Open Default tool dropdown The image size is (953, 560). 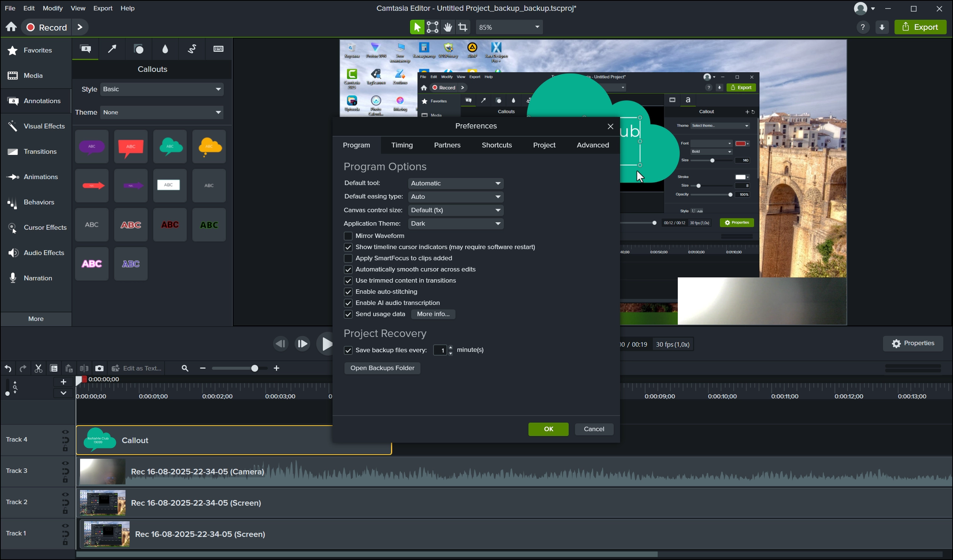pyautogui.click(x=456, y=184)
